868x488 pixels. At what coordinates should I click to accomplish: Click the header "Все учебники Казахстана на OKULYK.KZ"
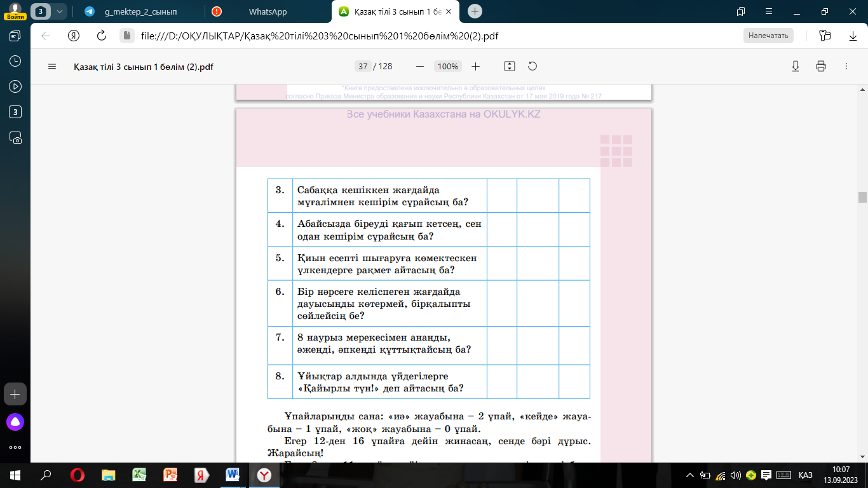click(x=444, y=115)
